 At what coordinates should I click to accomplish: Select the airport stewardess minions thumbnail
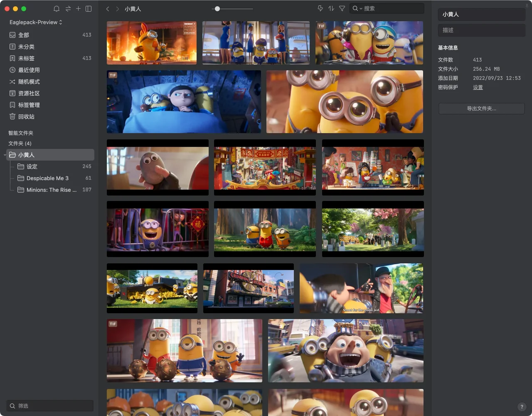point(256,43)
